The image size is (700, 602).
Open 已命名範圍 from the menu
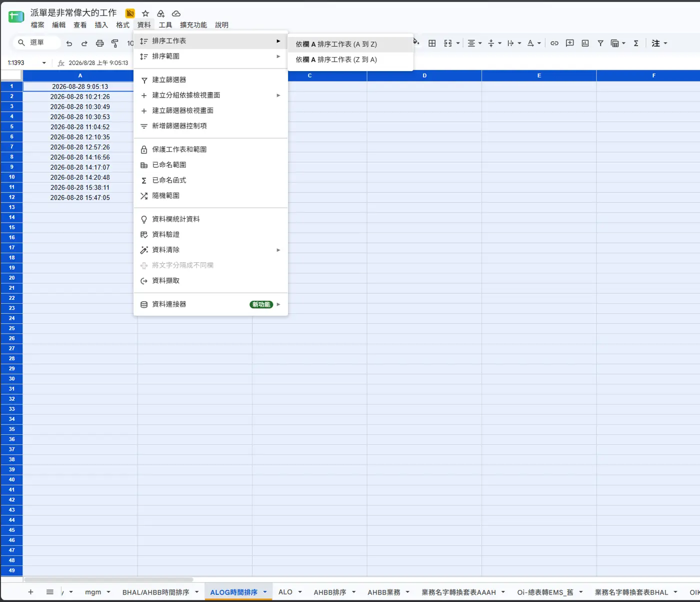[210, 165]
